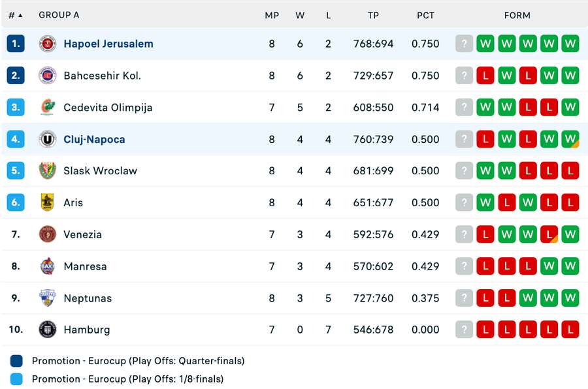
Task: Open the Hapoel Jerusalem team link
Action: [x=108, y=44]
